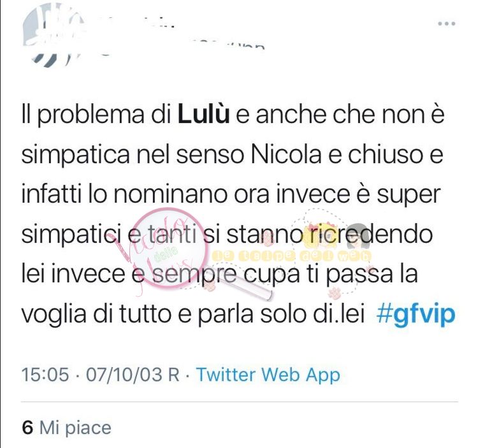
Task: Open the #gfvip hashtag
Action: pos(416,314)
